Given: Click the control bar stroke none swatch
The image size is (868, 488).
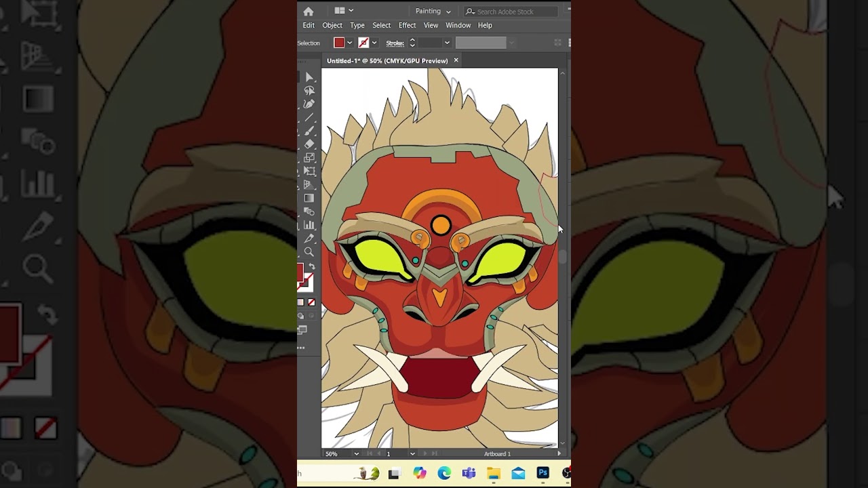Looking at the screenshot, I should 363,43.
